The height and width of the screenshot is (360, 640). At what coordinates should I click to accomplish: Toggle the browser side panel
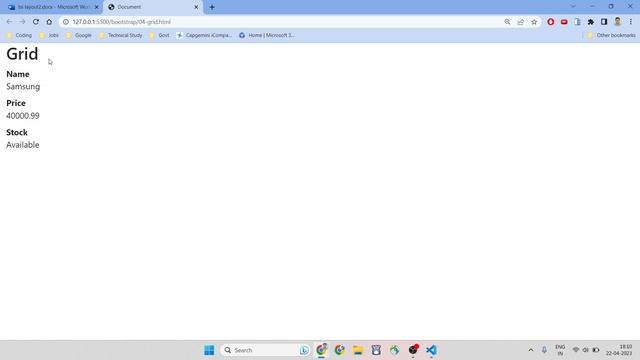604,22
